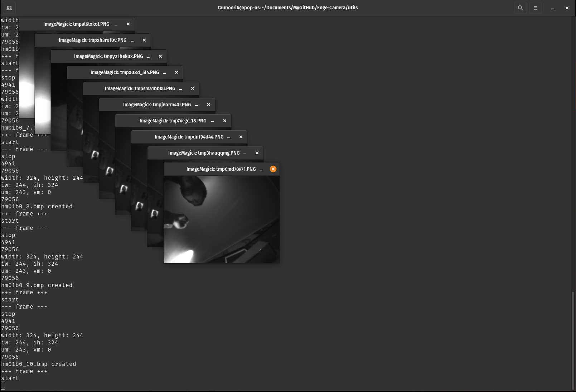576x392 pixels.
Task: Select the tmpsma1bbku.PNG window title
Action: (140, 88)
